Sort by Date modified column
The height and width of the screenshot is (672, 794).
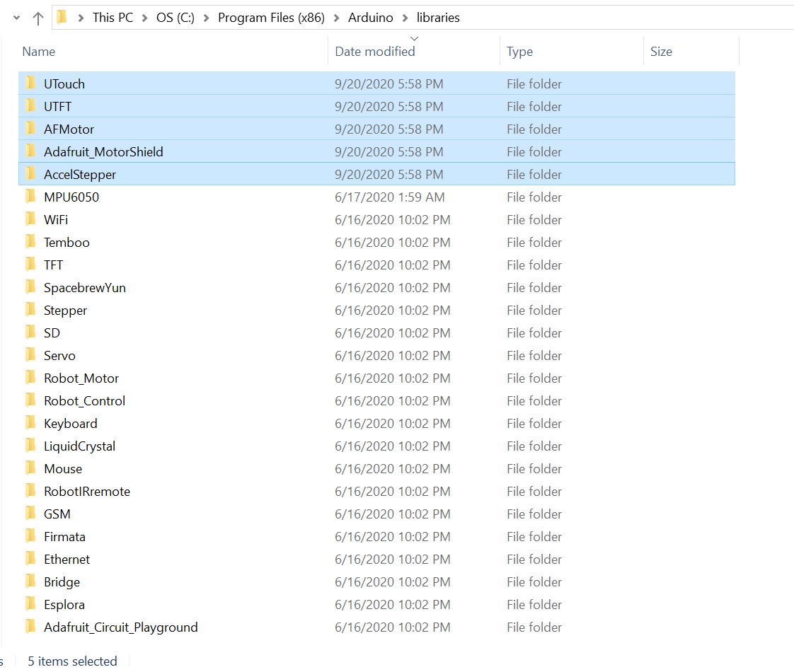point(375,52)
